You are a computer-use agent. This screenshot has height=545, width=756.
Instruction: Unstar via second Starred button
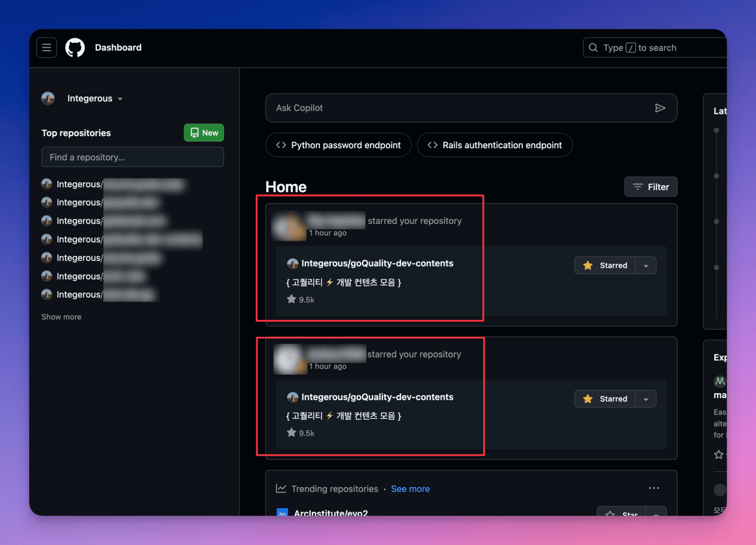click(x=605, y=399)
